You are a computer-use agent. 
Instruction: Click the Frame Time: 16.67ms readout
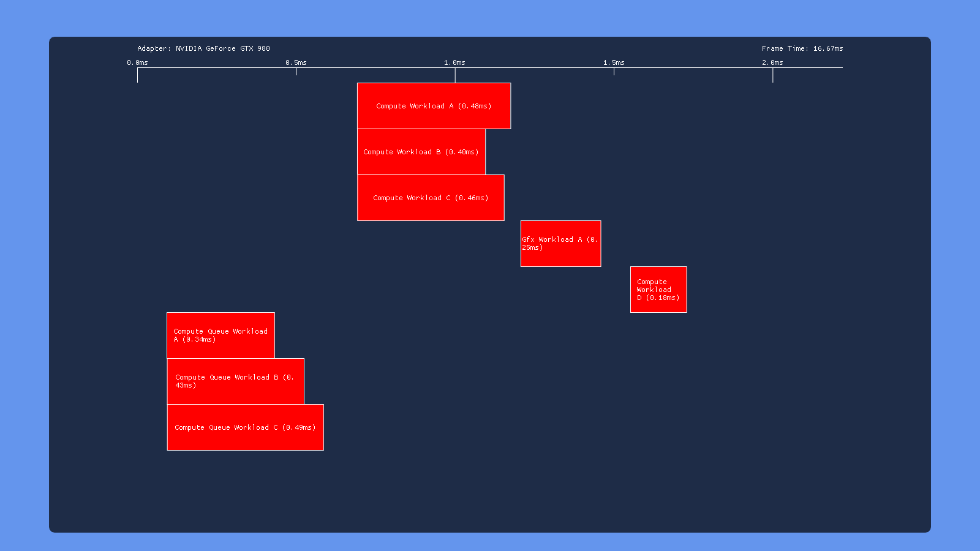pos(802,48)
